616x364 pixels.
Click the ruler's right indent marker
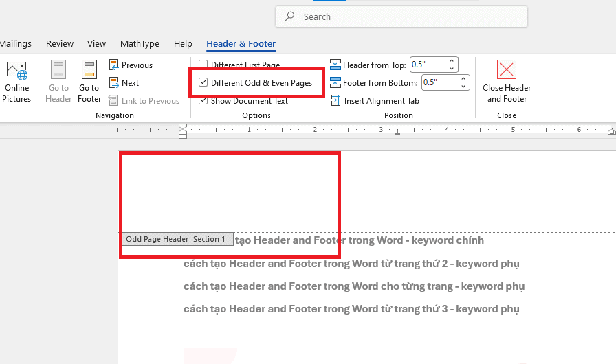tap(612, 132)
